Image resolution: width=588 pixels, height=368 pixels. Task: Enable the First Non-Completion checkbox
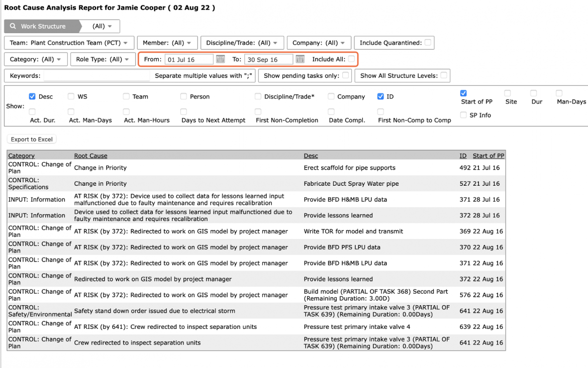click(x=258, y=111)
